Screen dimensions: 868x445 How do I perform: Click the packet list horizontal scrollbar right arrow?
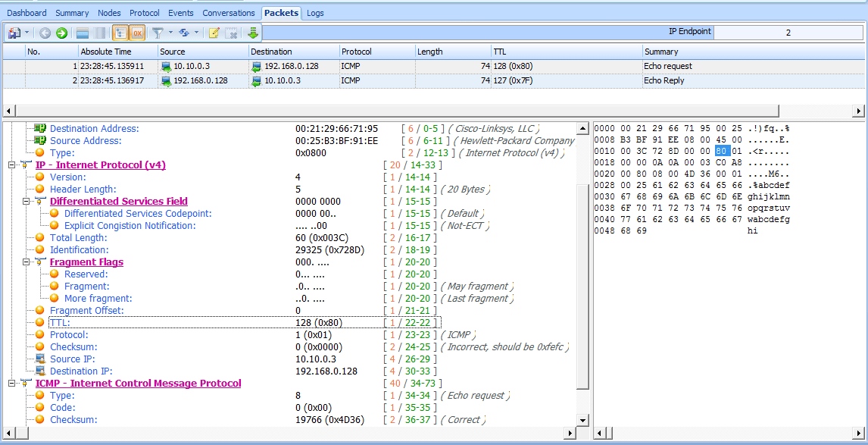(859, 110)
